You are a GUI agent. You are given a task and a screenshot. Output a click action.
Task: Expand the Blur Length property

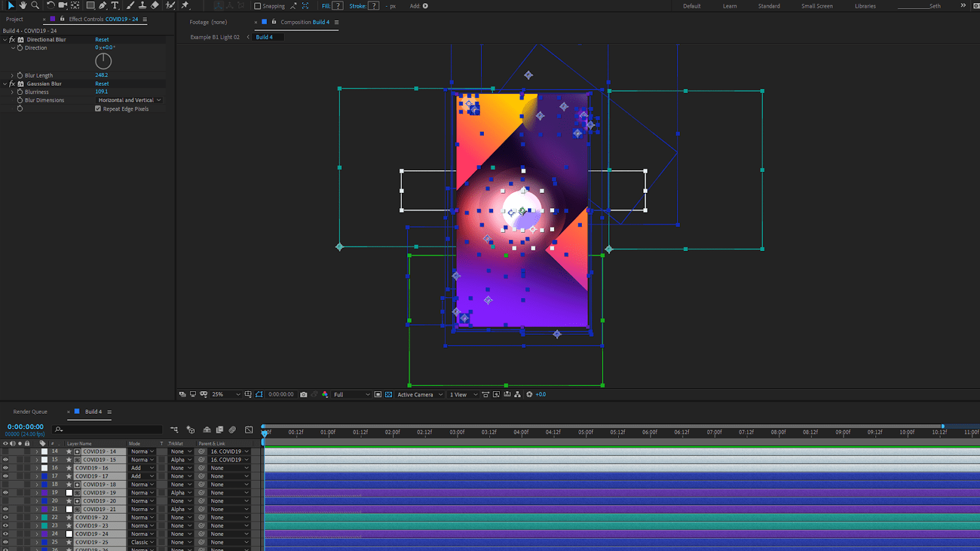click(12, 75)
